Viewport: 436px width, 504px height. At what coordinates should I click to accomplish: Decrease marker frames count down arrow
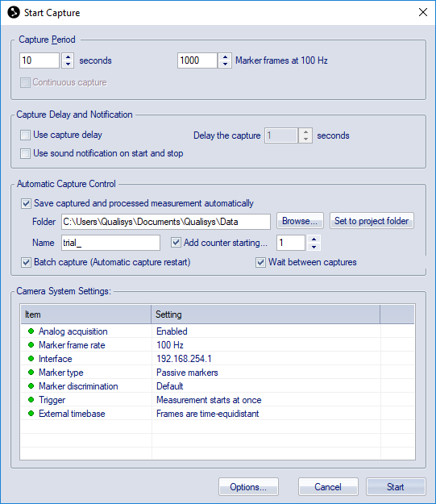[x=225, y=64]
